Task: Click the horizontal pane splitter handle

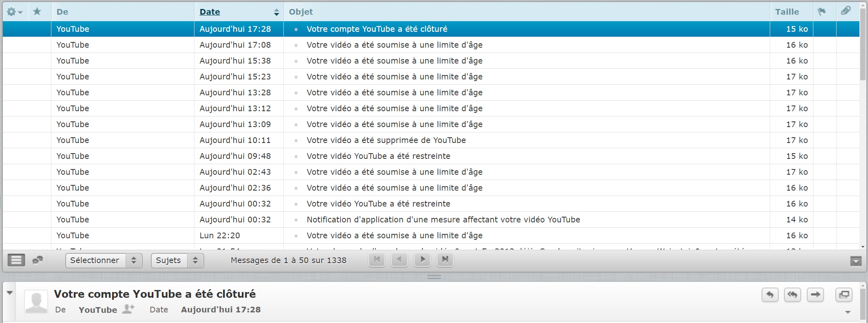Action: 434,277
